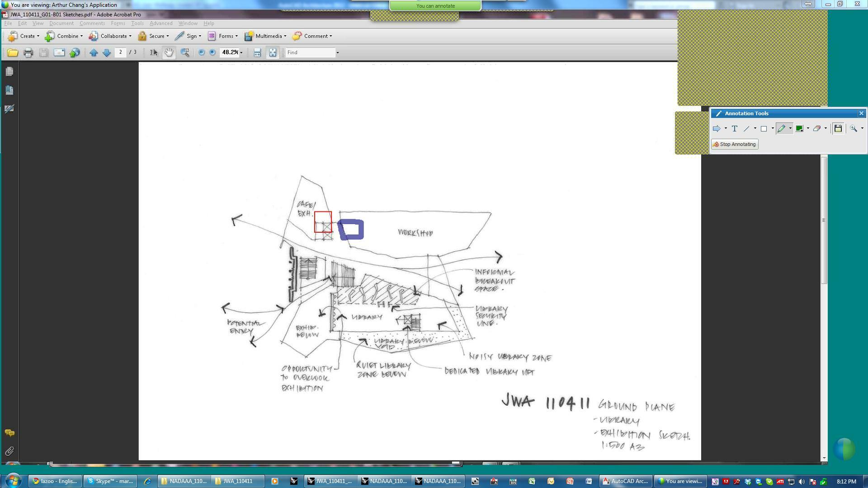Open the Create toolbar dropdown
Image resolution: width=868 pixels, height=488 pixels.
pyautogui.click(x=24, y=36)
